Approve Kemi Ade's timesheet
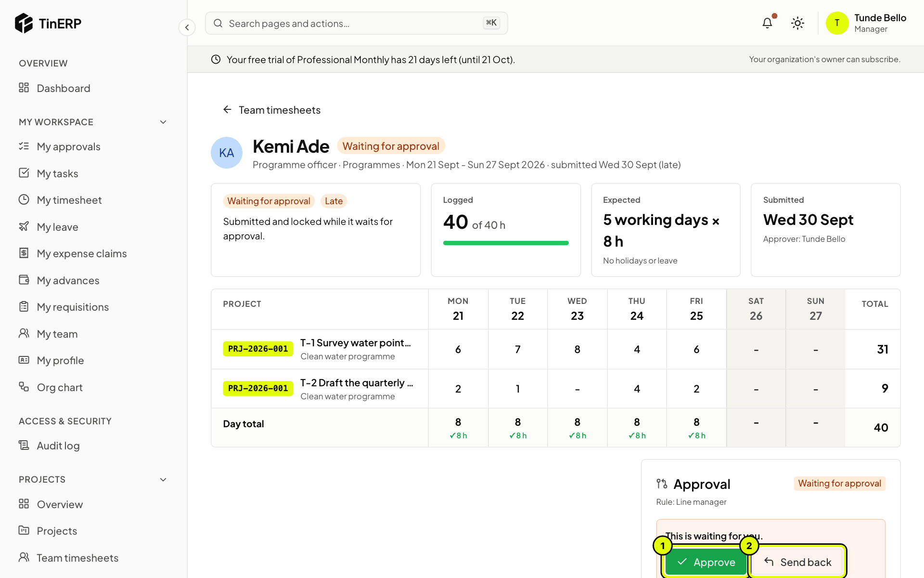The width and height of the screenshot is (924, 578). point(706,562)
